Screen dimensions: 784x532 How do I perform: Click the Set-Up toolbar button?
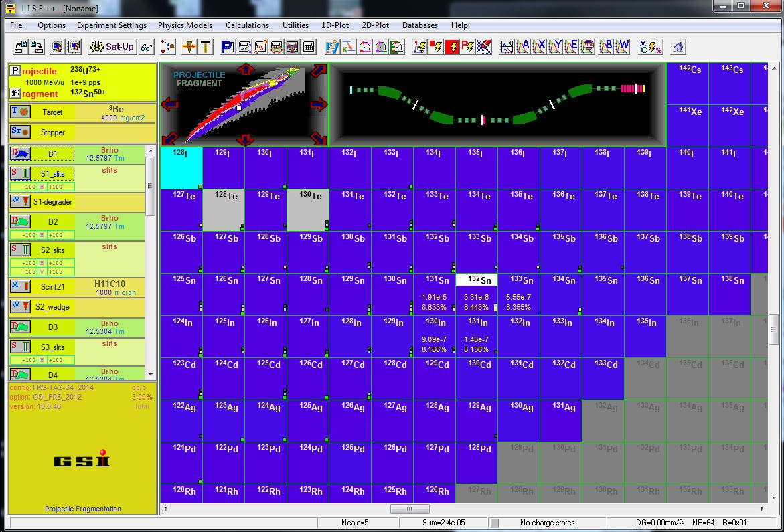pyautogui.click(x=112, y=47)
